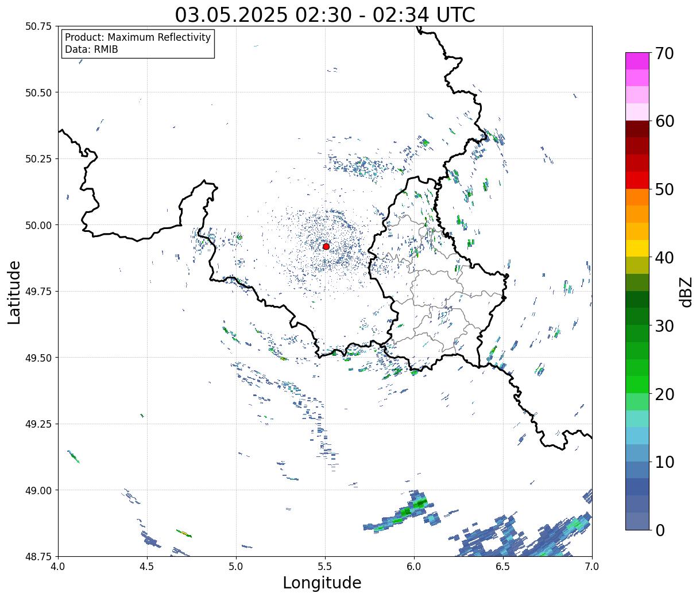Image resolution: width=700 pixels, height=597 pixels.
Task: Click the latitude tick label 49.25
Action: pos(38,424)
